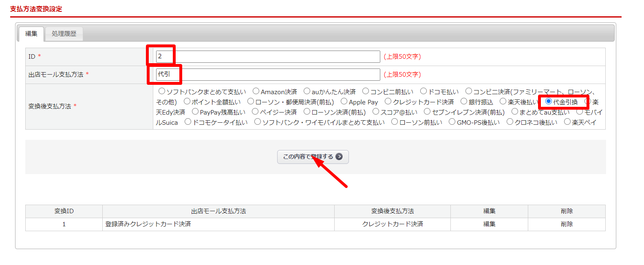Focus the 出店モール支払方法 text field
This screenshot has width=644, height=265.
(268, 75)
